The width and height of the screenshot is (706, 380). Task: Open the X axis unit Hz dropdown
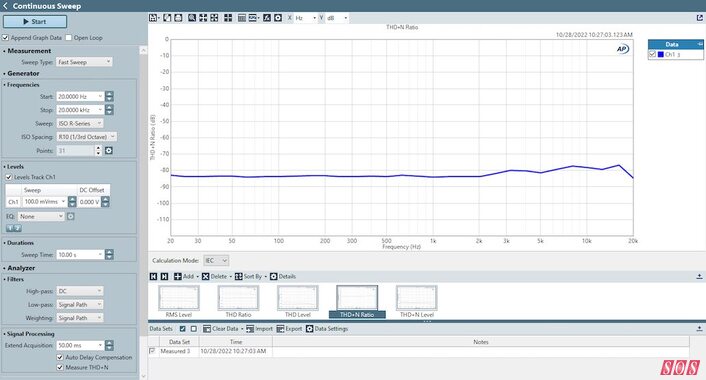tap(305, 18)
